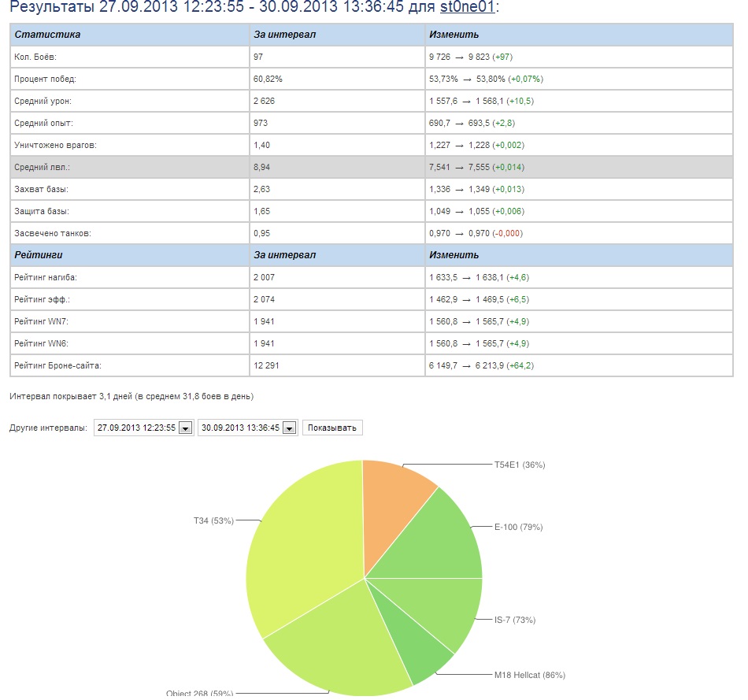Click the Результаты page heading
The image size is (748, 700).
click(254, 6)
